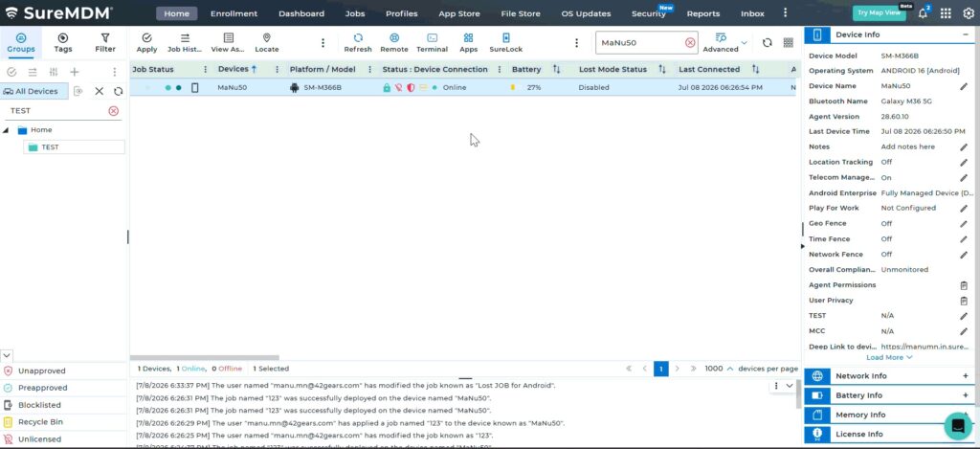Open the Filter panel
The height and width of the screenshot is (449, 980).
[x=105, y=42]
